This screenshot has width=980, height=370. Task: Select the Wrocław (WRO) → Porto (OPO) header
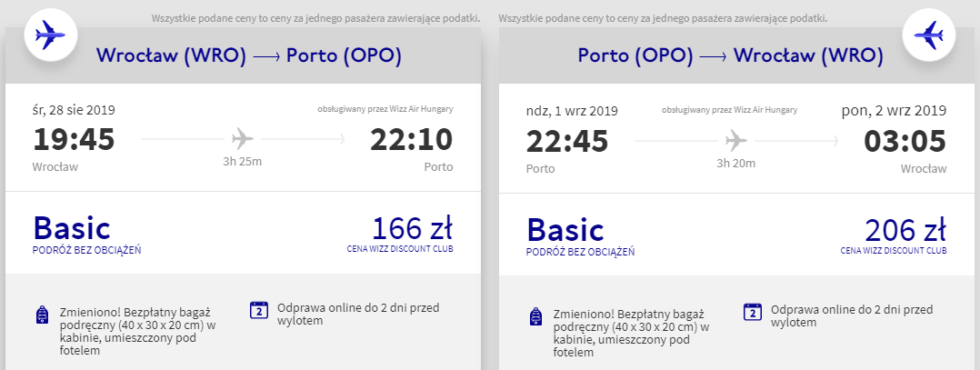(x=248, y=56)
